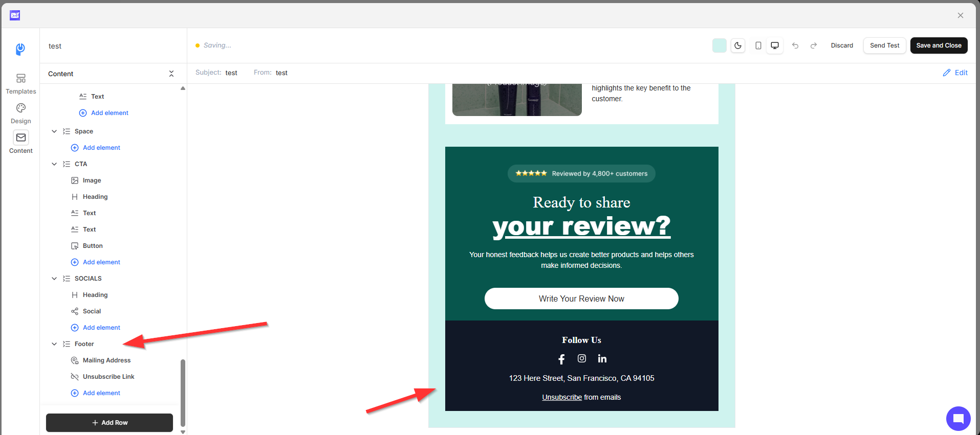The width and height of the screenshot is (980, 435).
Task: Click the Discard button
Action: tap(842, 45)
